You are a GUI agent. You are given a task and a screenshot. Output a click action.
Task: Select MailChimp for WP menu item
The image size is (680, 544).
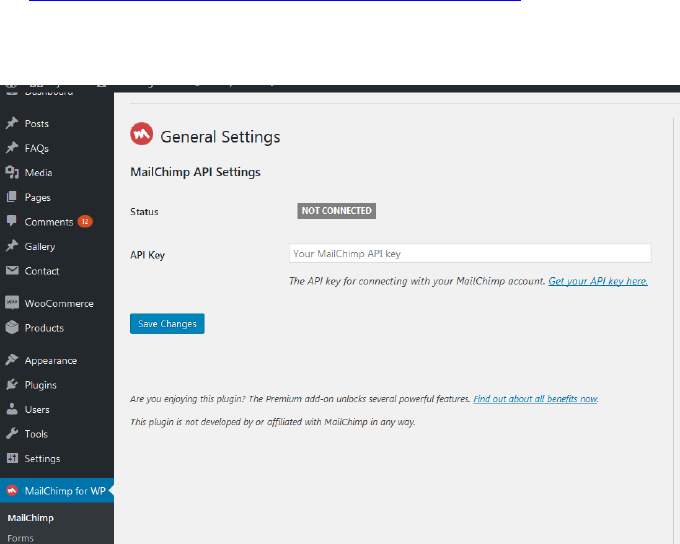pyautogui.click(x=57, y=491)
